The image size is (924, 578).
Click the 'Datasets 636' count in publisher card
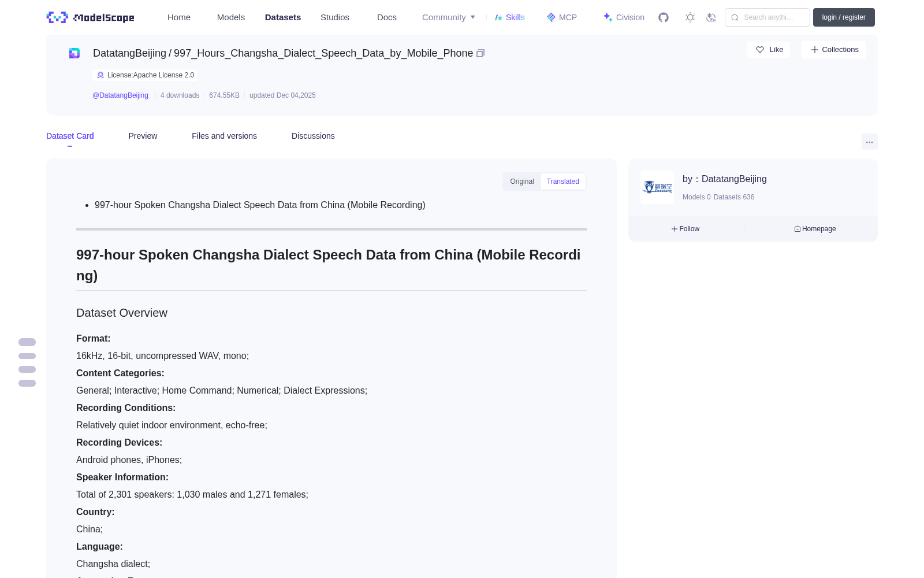(x=734, y=197)
